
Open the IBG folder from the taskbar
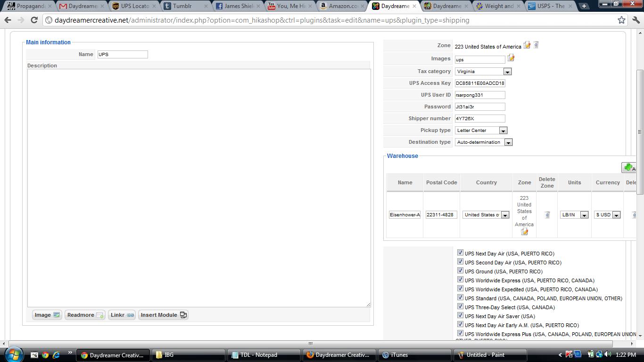[189, 355]
